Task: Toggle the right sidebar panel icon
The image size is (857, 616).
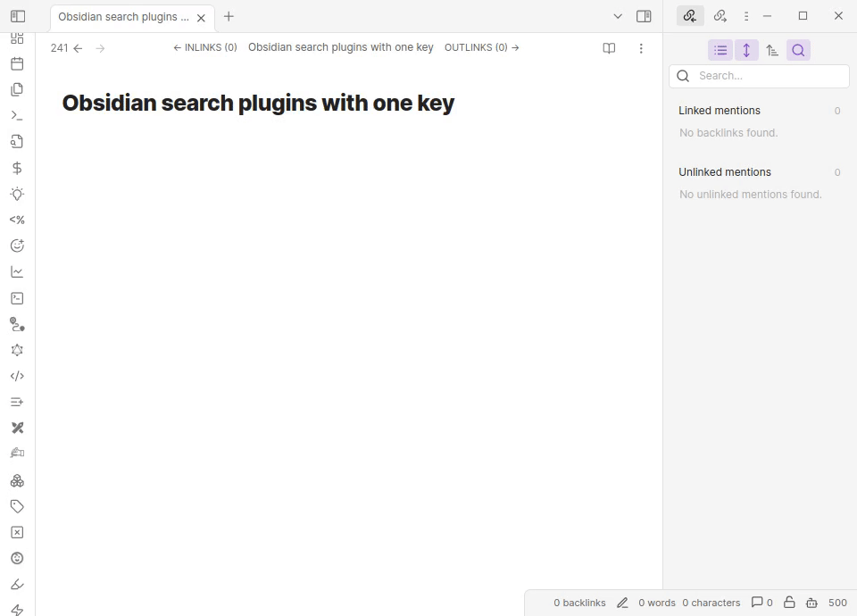Action: tap(644, 16)
